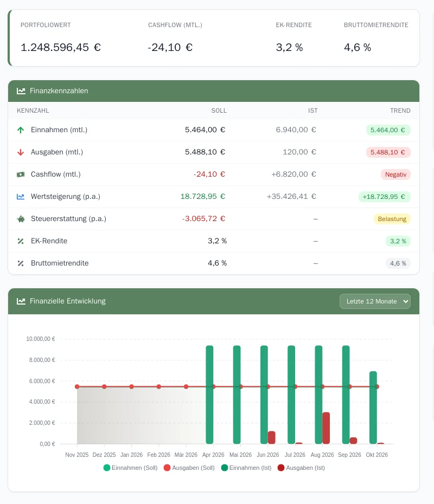Screen dimensions: 434x504
Task: Click the SOLL column header
Action: coord(219,111)
